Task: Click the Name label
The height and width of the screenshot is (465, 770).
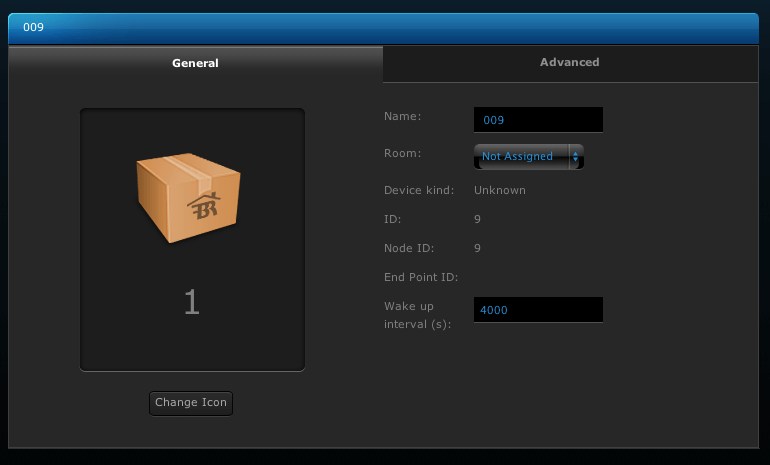Action: click(402, 116)
